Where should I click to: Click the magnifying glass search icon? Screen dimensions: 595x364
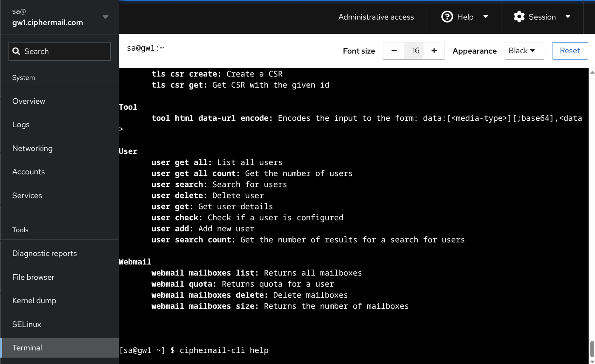tap(17, 51)
